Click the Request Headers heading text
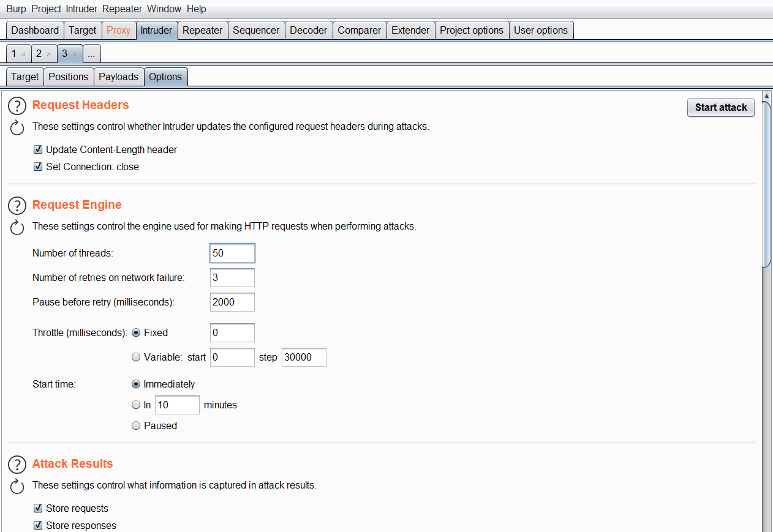 [x=81, y=105]
